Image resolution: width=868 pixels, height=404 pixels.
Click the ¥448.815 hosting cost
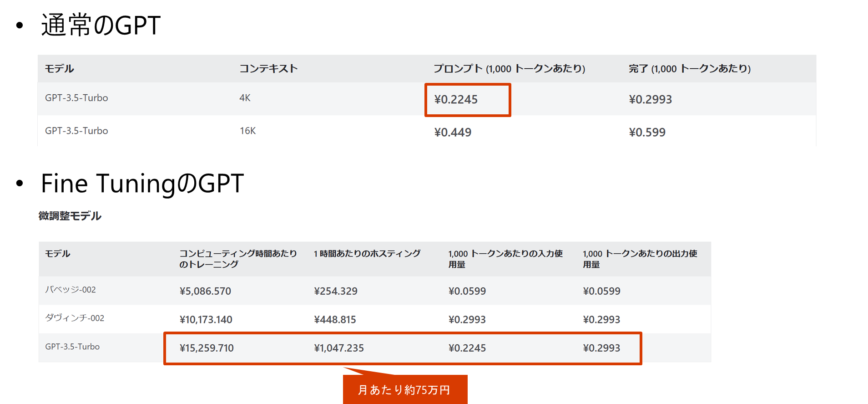(335, 320)
